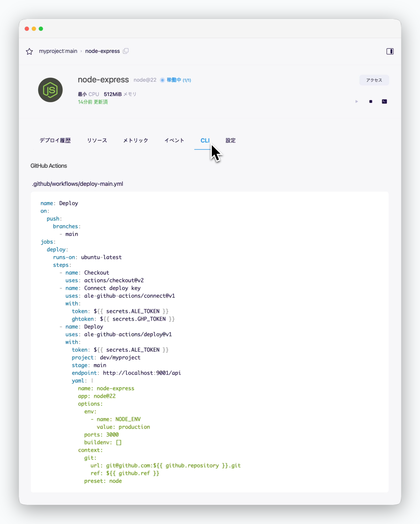The height and width of the screenshot is (524, 420).
Task: Click the 14分前 更新済 text
Action: [93, 102]
